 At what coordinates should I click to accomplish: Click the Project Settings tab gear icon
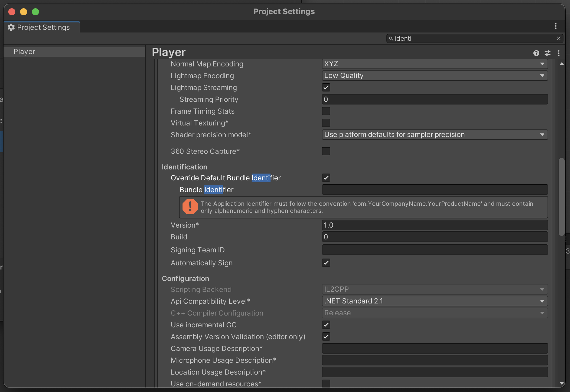pyautogui.click(x=11, y=27)
